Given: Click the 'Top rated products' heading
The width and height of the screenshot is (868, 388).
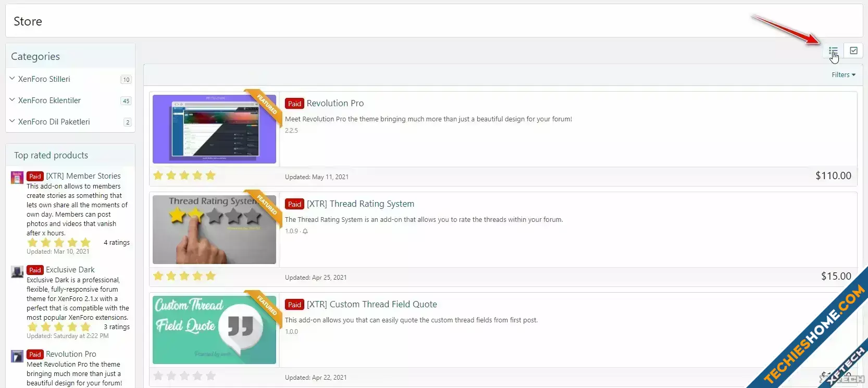Looking at the screenshot, I should (51, 155).
